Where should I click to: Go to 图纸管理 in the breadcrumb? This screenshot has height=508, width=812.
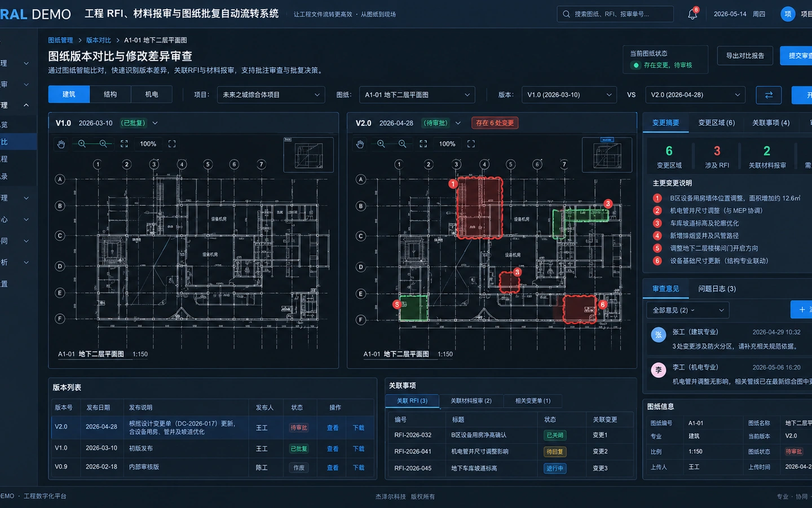tap(60, 40)
